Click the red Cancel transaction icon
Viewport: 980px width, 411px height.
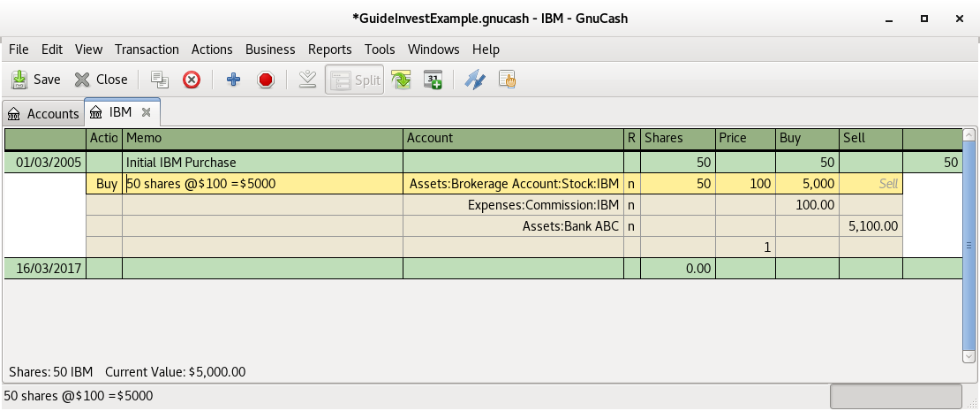265,80
